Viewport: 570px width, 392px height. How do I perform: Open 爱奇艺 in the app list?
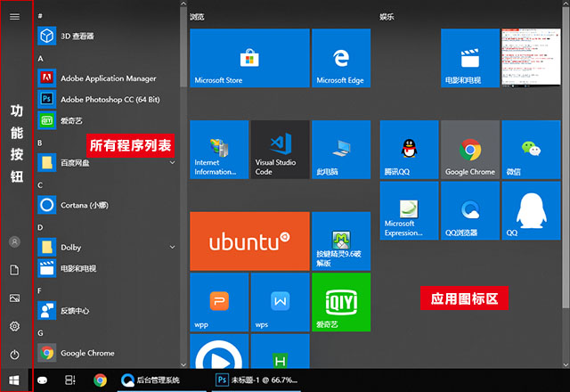click(109, 120)
